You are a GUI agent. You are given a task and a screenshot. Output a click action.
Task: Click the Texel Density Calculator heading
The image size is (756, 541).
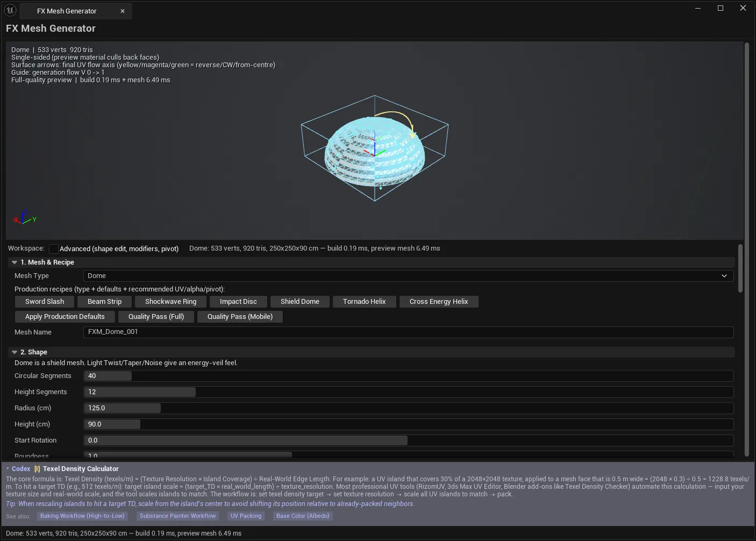(81, 469)
